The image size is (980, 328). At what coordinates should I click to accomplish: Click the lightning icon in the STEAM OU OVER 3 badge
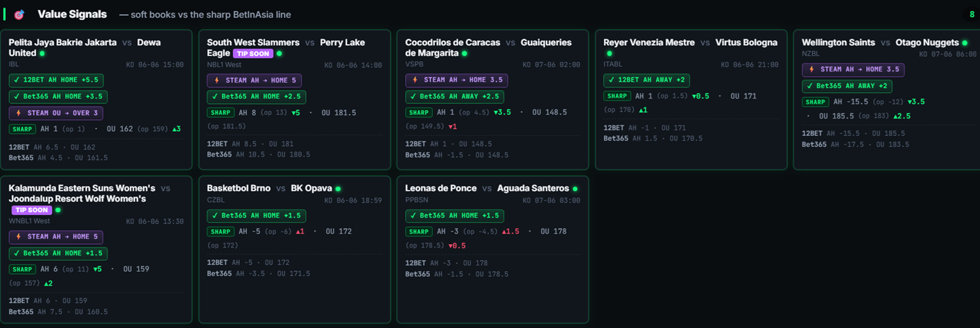pos(19,113)
